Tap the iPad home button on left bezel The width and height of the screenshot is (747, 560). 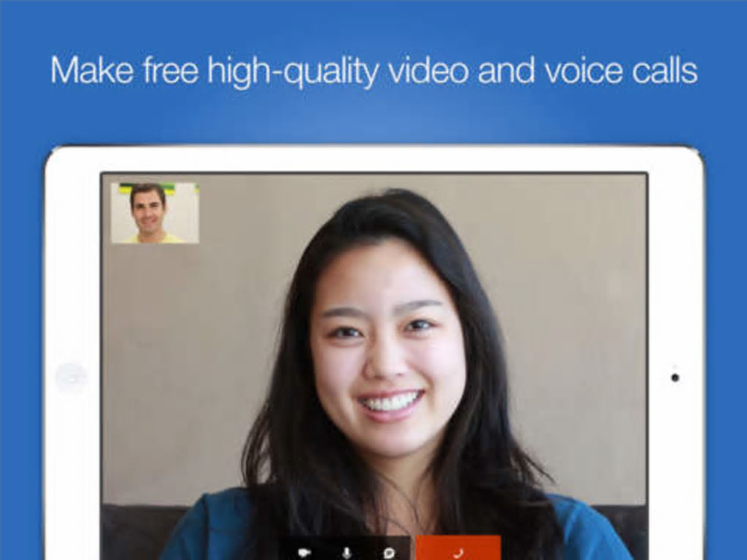coord(71,378)
